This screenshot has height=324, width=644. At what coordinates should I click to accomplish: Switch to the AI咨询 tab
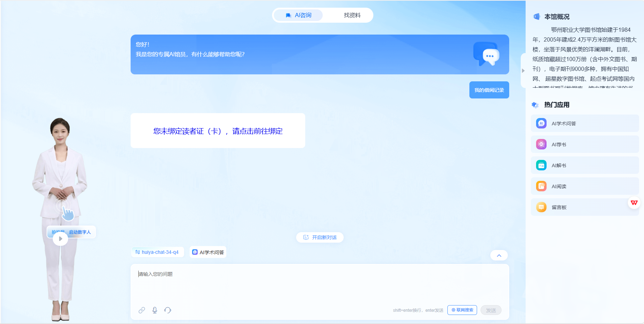[298, 15]
